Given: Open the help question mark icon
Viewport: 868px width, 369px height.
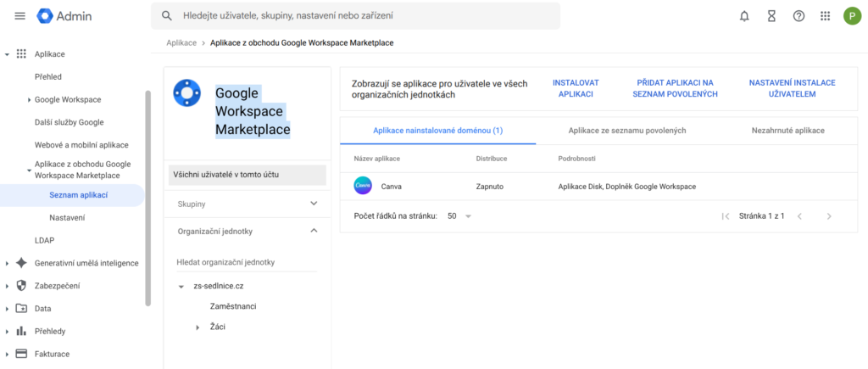Looking at the screenshot, I should click(798, 16).
